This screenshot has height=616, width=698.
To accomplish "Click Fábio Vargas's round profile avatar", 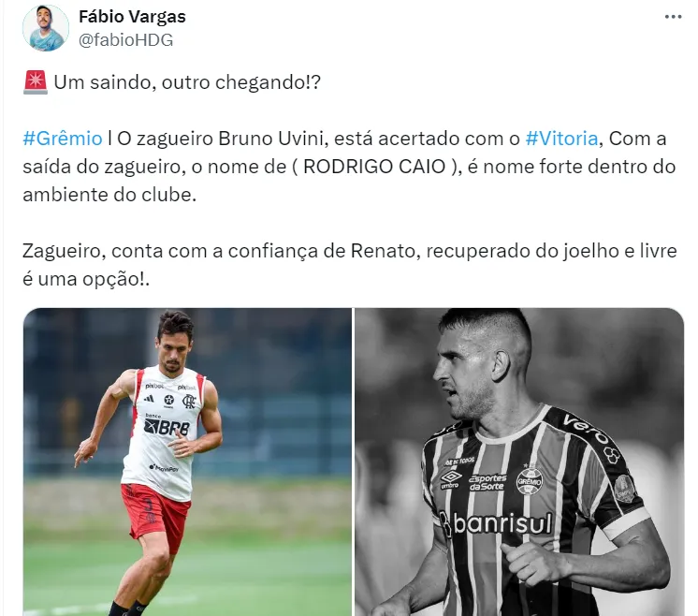I will 46,28.
